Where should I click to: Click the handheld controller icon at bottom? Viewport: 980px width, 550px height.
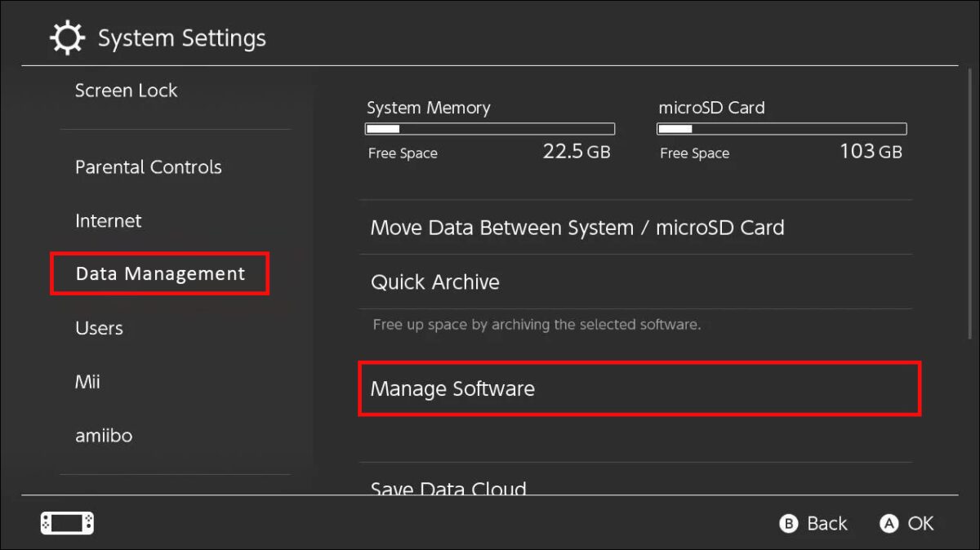click(x=67, y=523)
